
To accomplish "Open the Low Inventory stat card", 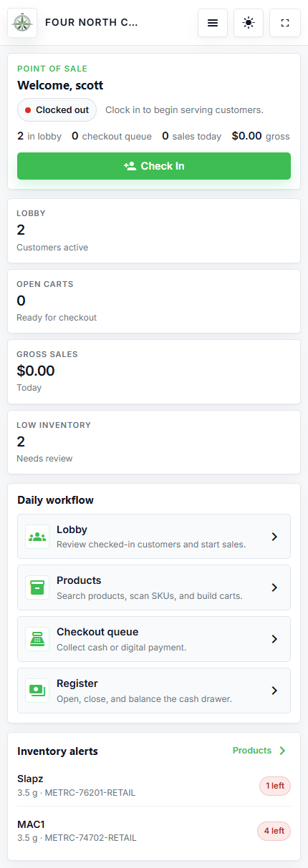I will coord(154,442).
